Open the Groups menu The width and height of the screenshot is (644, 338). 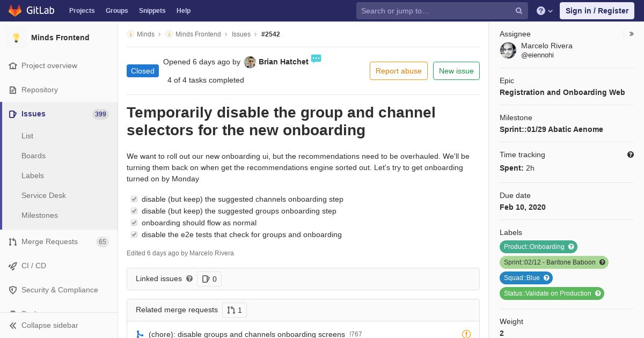coord(116,11)
